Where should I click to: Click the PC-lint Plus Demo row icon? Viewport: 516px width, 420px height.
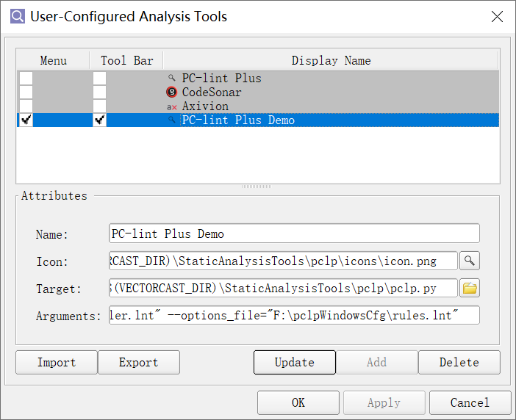tap(172, 120)
